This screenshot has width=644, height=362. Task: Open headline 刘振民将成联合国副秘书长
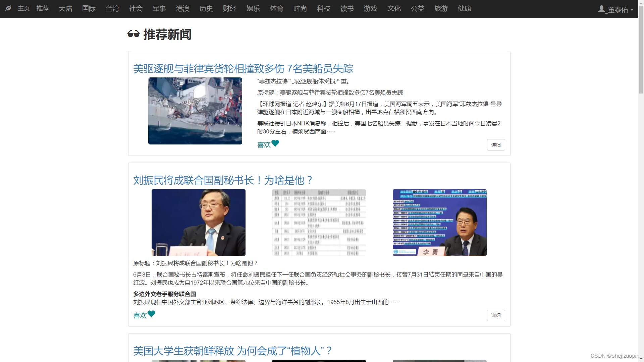[x=223, y=180]
